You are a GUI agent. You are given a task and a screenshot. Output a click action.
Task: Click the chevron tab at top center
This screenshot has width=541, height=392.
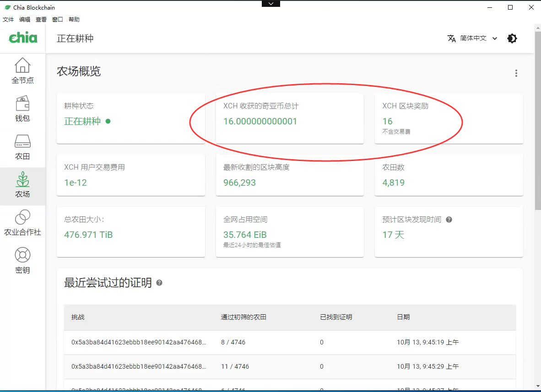[271, 4]
